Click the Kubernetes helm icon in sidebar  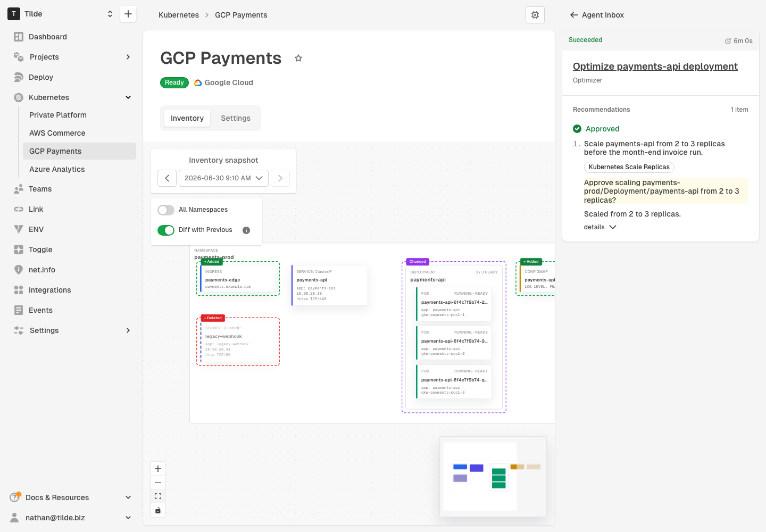coord(19,97)
